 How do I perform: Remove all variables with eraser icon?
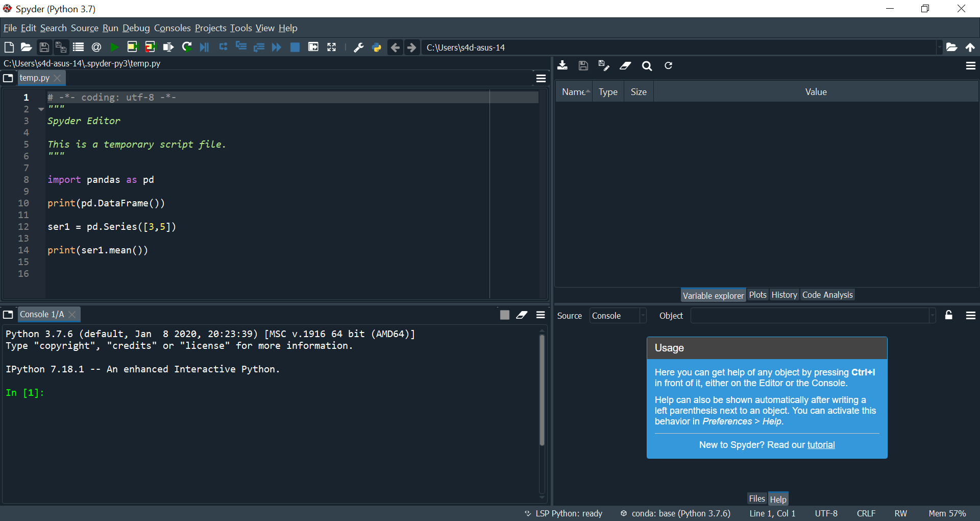pyautogui.click(x=625, y=65)
